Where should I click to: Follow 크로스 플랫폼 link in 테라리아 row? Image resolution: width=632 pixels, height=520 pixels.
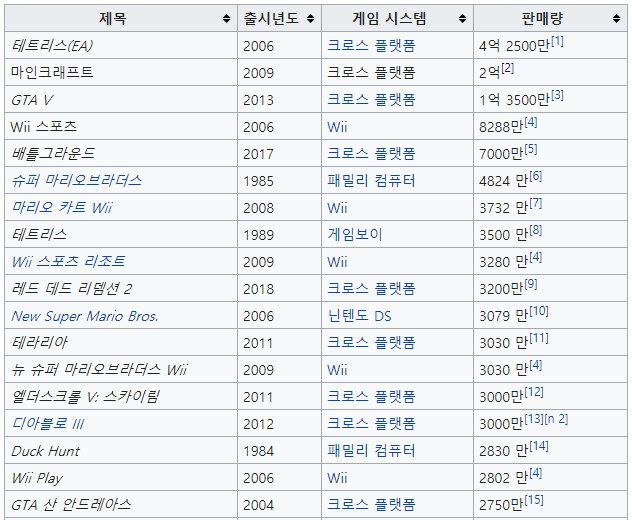(x=371, y=342)
